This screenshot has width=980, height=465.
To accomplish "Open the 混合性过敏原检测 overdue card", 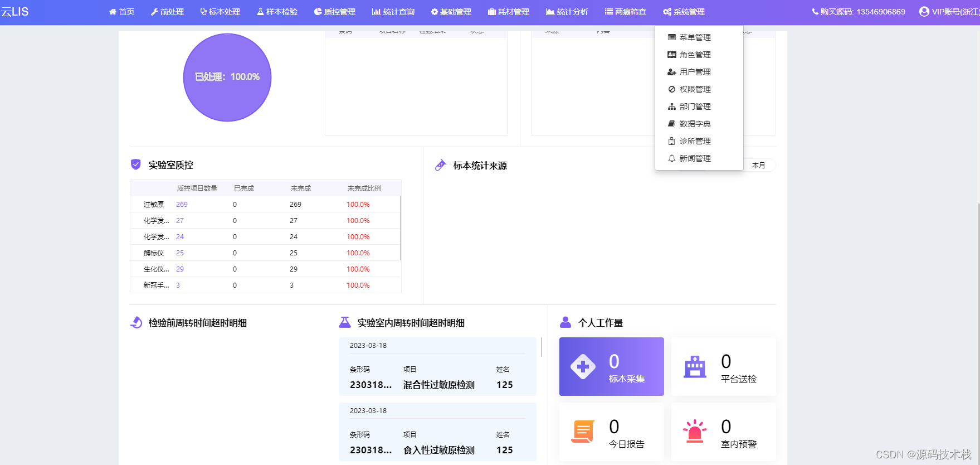I will pos(437,366).
